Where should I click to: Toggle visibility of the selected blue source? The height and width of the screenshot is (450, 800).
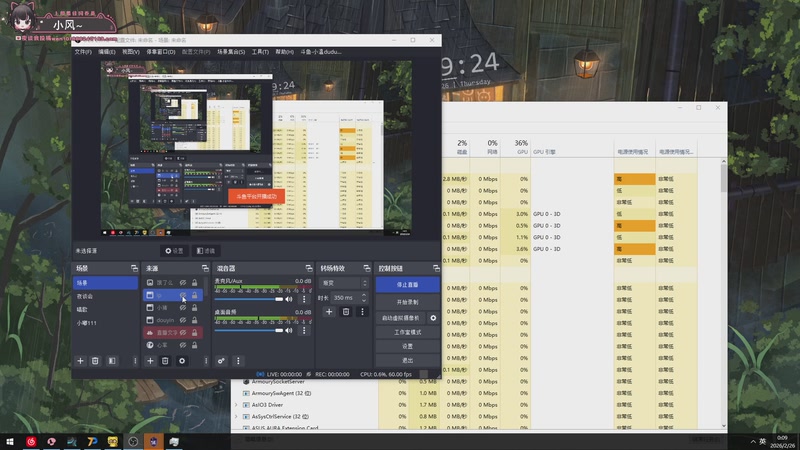[x=183, y=295]
